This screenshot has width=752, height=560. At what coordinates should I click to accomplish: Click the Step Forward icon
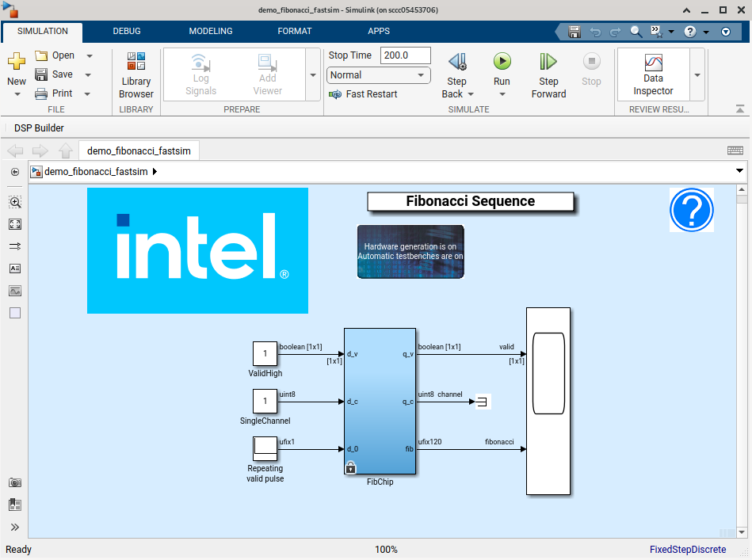coord(548,63)
